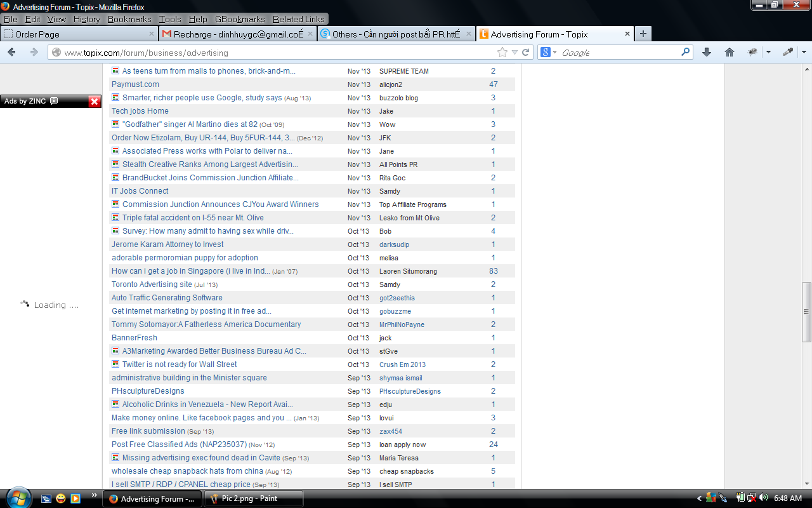Open a new tab with the plus button

pos(643,34)
